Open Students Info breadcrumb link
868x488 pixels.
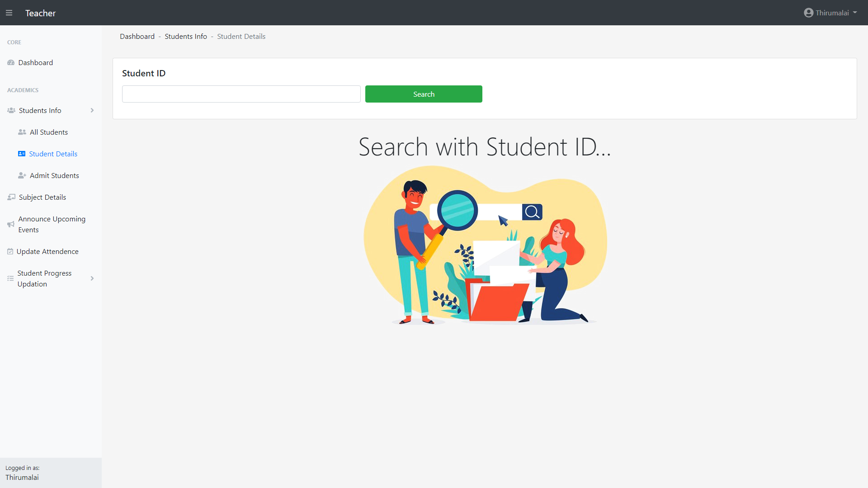[186, 37]
